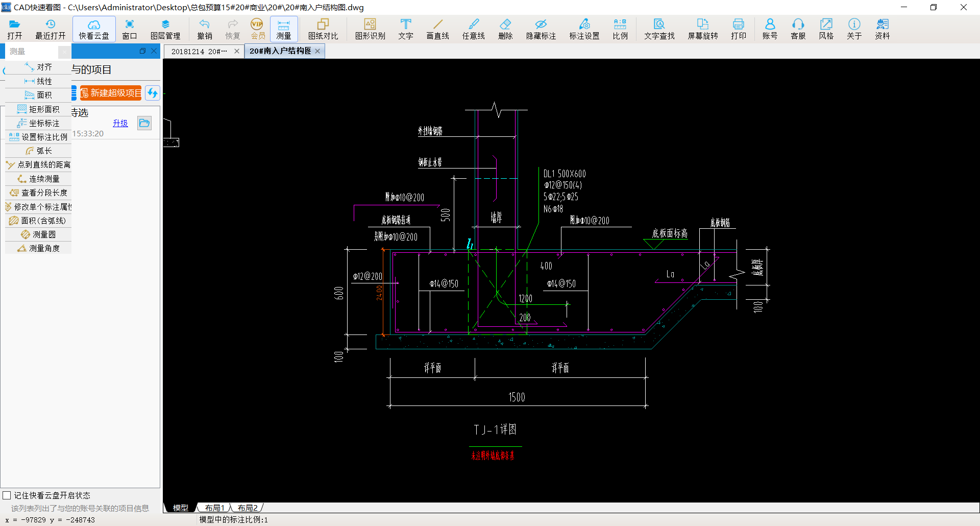Image resolution: width=980 pixels, height=526 pixels.
Task: Switch to the 20181214 20# drawing tab
Action: tap(199, 51)
